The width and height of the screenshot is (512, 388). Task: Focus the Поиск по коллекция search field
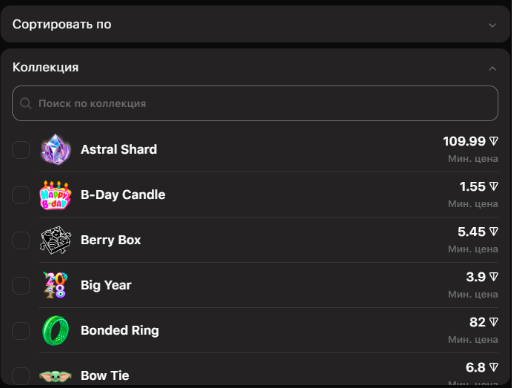click(x=255, y=103)
